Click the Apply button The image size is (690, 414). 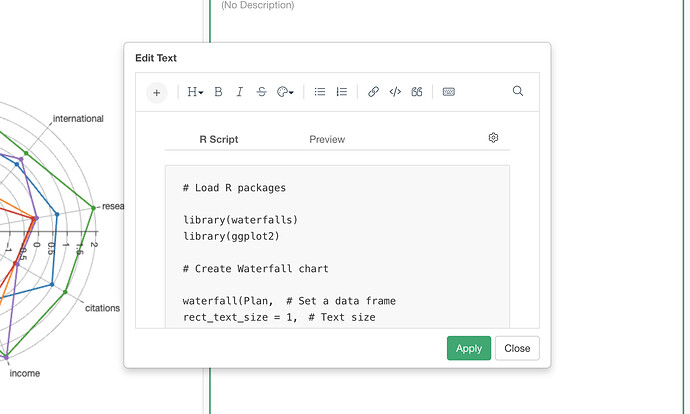(468, 349)
